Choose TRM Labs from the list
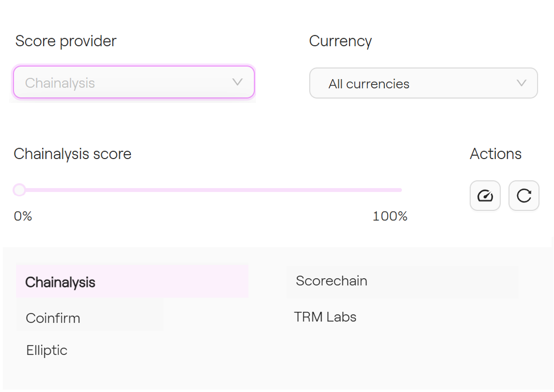The height and width of the screenshot is (392, 554). (325, 317)
